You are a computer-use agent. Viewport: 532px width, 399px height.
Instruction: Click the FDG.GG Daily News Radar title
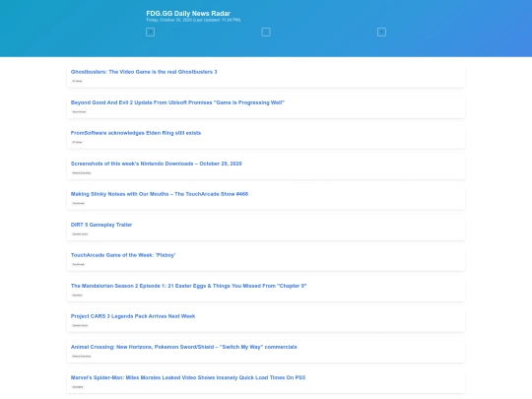pos(188,13)
